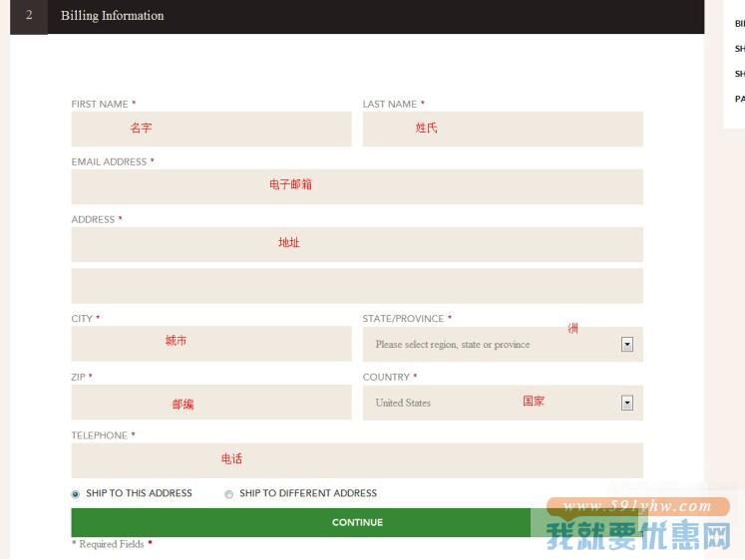Focus the Email Address field
Image resolution: width=745 pixels, height=560 pixels.
coord(357,187)
